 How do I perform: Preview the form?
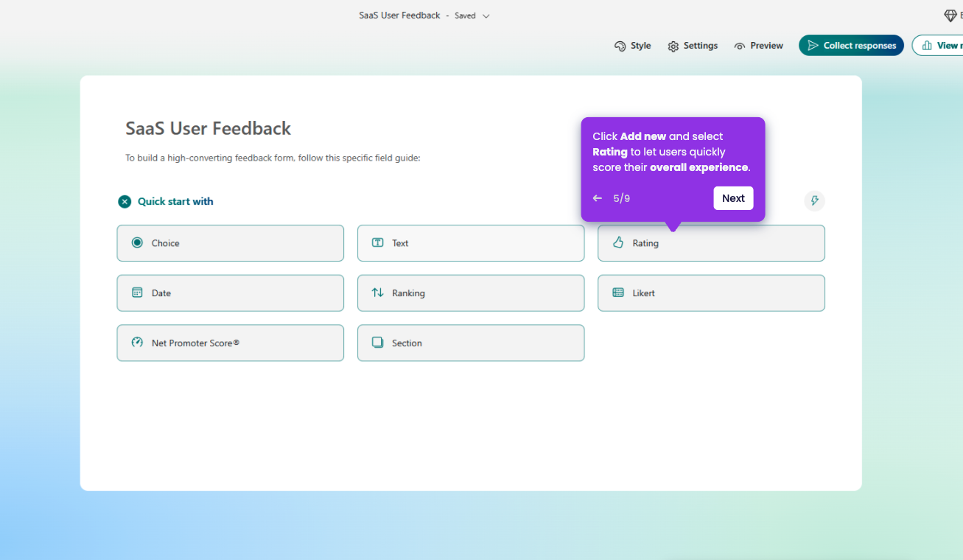point(758,46)
